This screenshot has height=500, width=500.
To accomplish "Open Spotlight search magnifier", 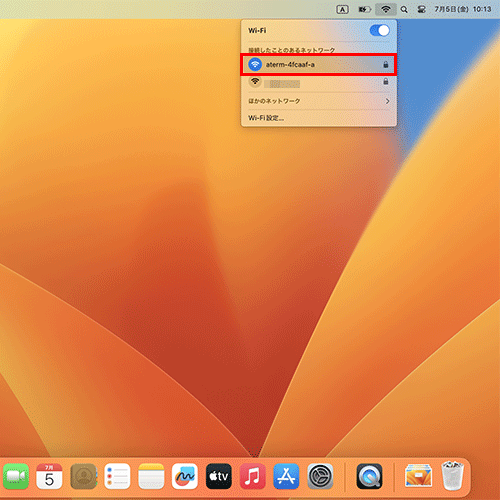I will [x=404, y=10].
